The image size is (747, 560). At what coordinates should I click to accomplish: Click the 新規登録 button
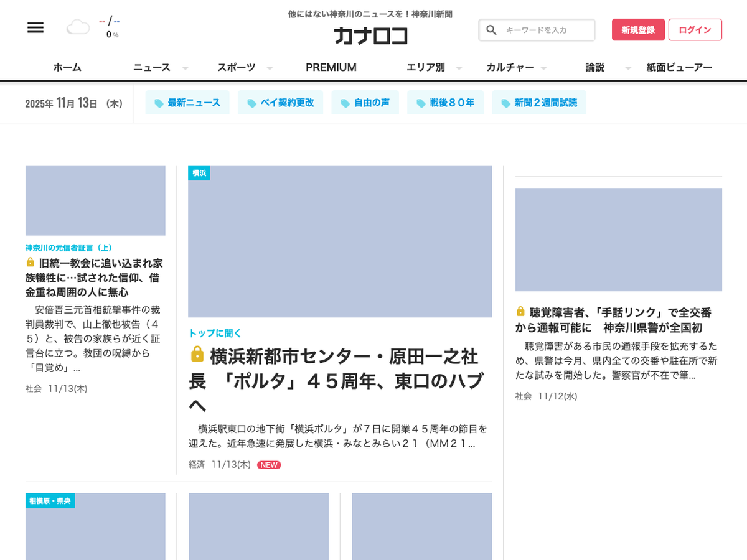point(638,30)
